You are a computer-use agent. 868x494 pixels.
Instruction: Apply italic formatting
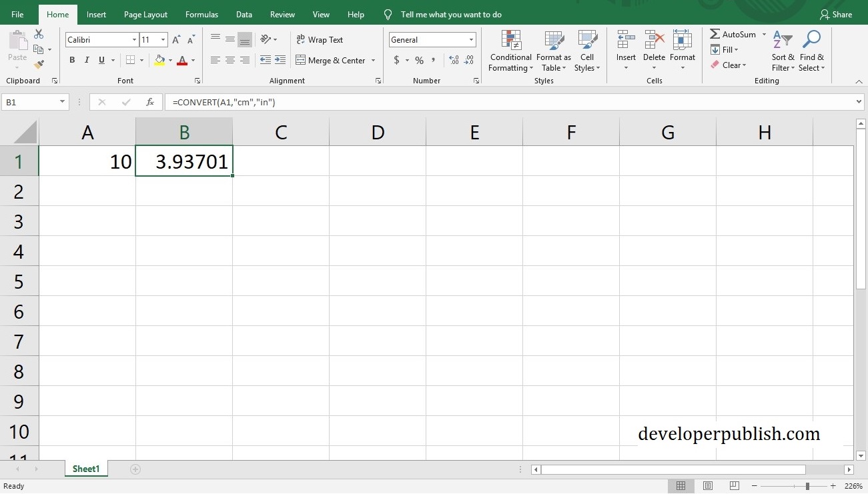coord(87,60)
